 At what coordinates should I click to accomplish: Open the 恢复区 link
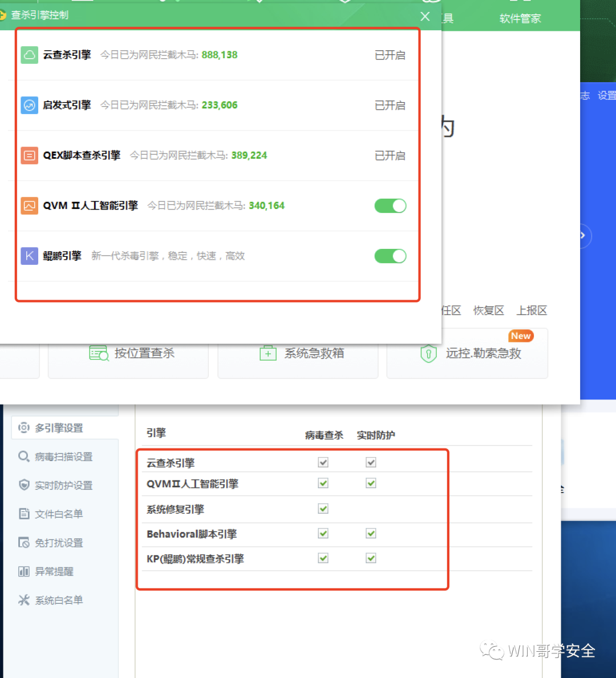[x=489, y=310]
